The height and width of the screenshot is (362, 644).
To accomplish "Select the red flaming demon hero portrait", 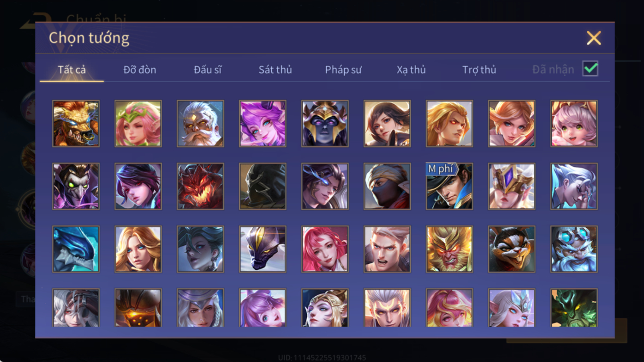I will (x=200, y=186).
